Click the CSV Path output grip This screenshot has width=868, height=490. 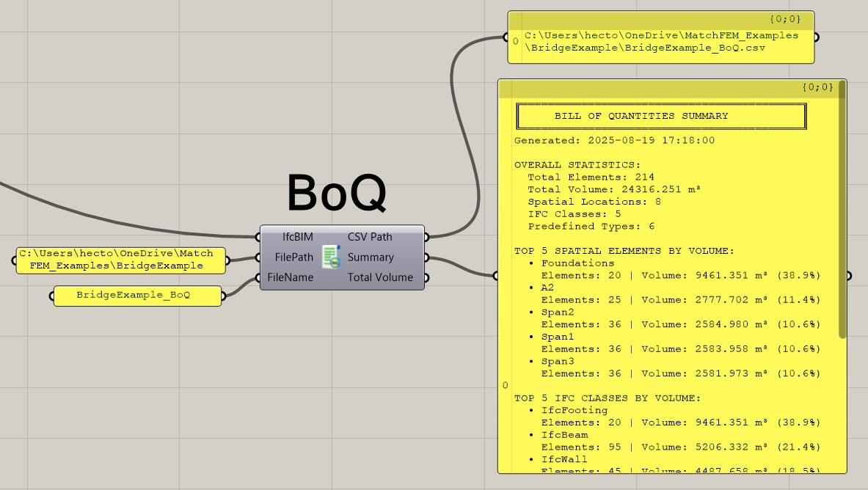click(427, 237)
